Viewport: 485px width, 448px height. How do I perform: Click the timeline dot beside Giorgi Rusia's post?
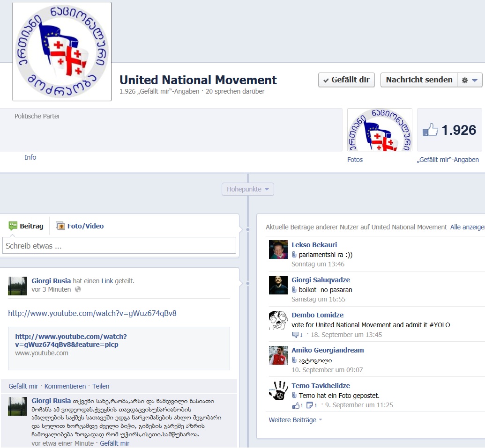tap(248, 283)
